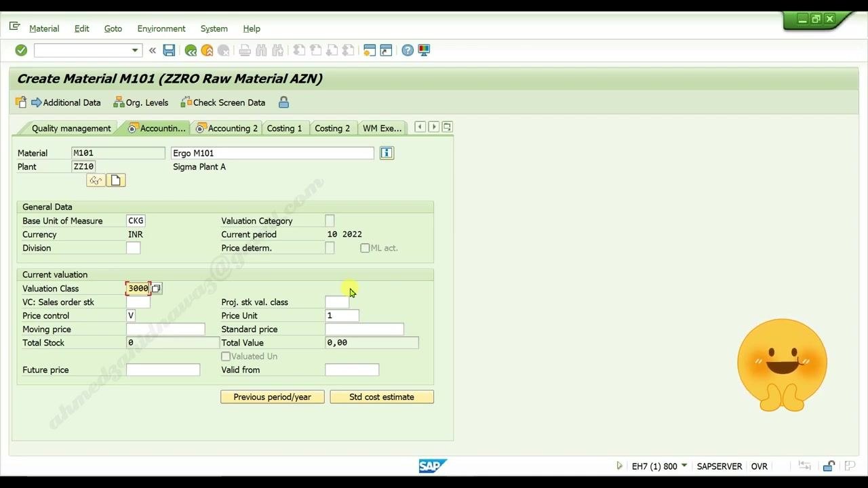
Task: Click the unlocked padlock icon in status bar
Action: [x=828, y=466]
